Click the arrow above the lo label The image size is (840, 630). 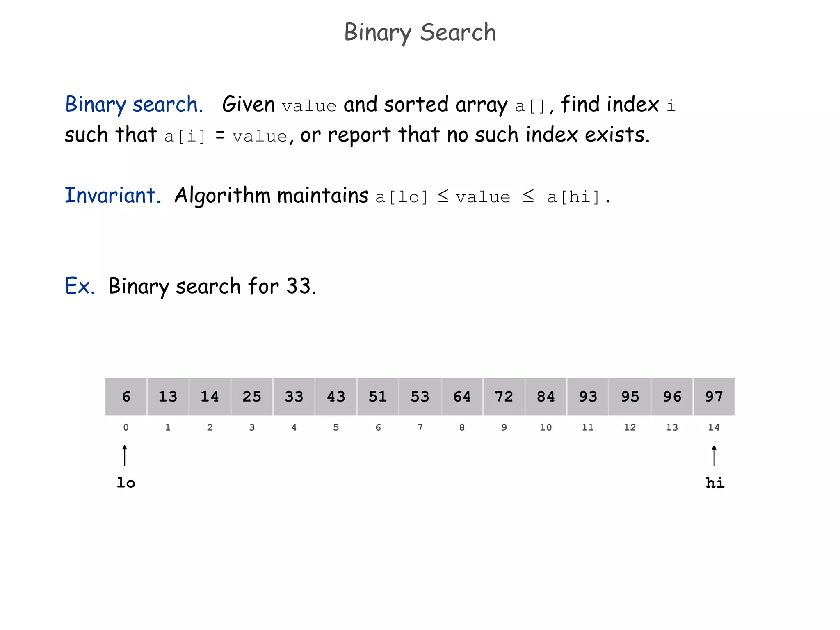click(125, 455)
